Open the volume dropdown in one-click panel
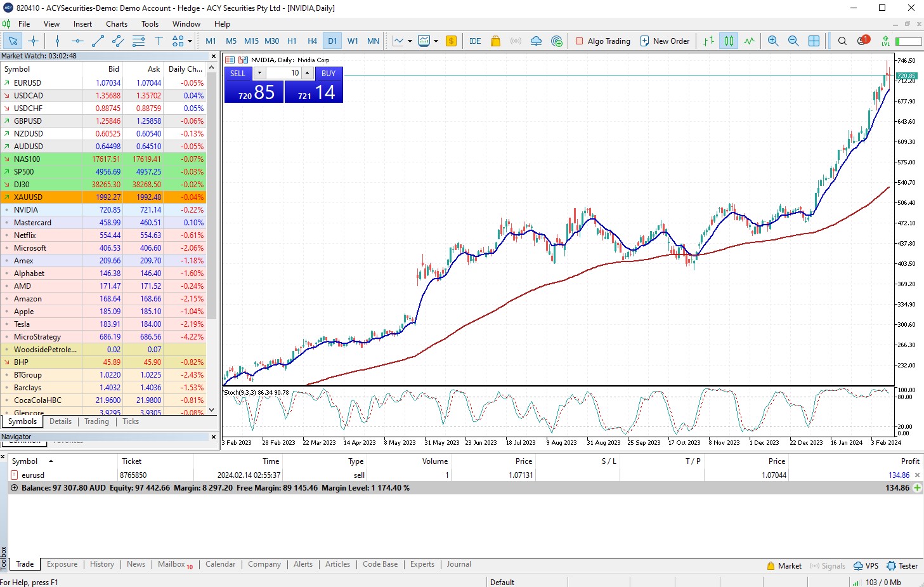This screenshot has width=924, height=587. [x=259, y=73]
